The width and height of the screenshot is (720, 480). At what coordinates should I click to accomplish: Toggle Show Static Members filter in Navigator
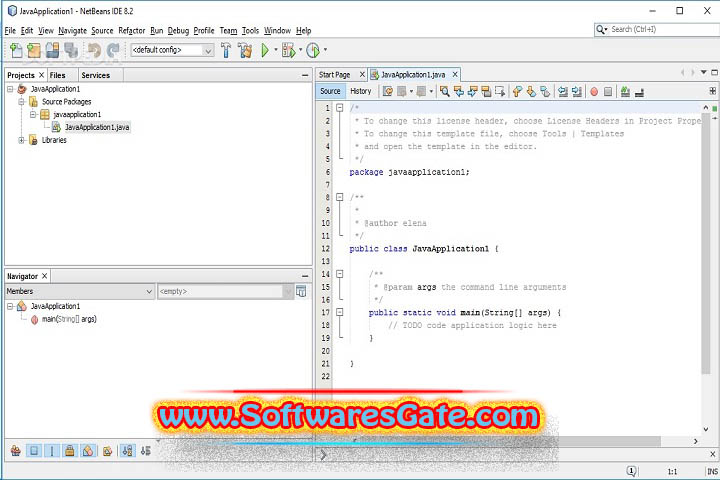click(x=52, y=451)
